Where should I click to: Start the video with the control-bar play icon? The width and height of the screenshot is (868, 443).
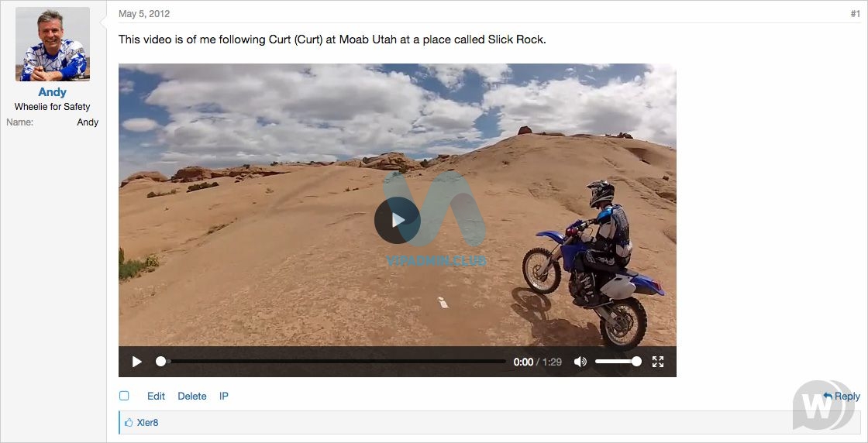(136, 362)
